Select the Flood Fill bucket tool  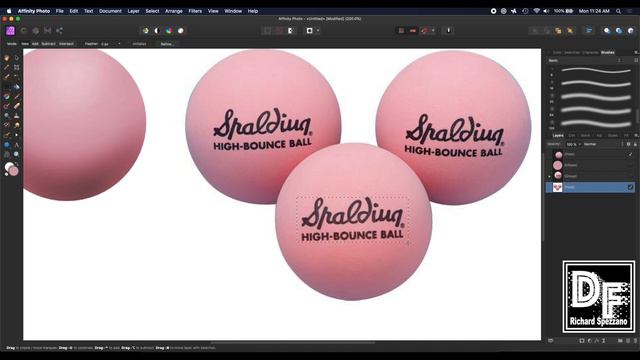[x=16, y=87]
